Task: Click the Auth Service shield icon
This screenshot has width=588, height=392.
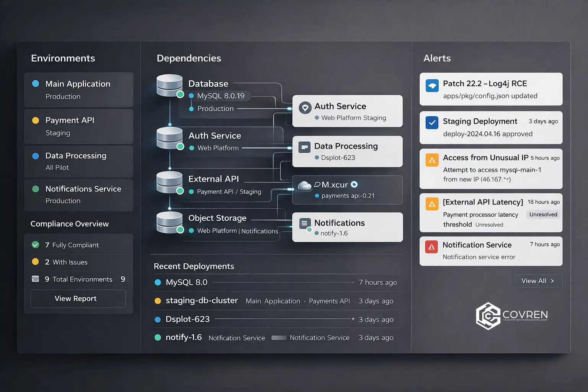Action: click(x=305, y=108)
